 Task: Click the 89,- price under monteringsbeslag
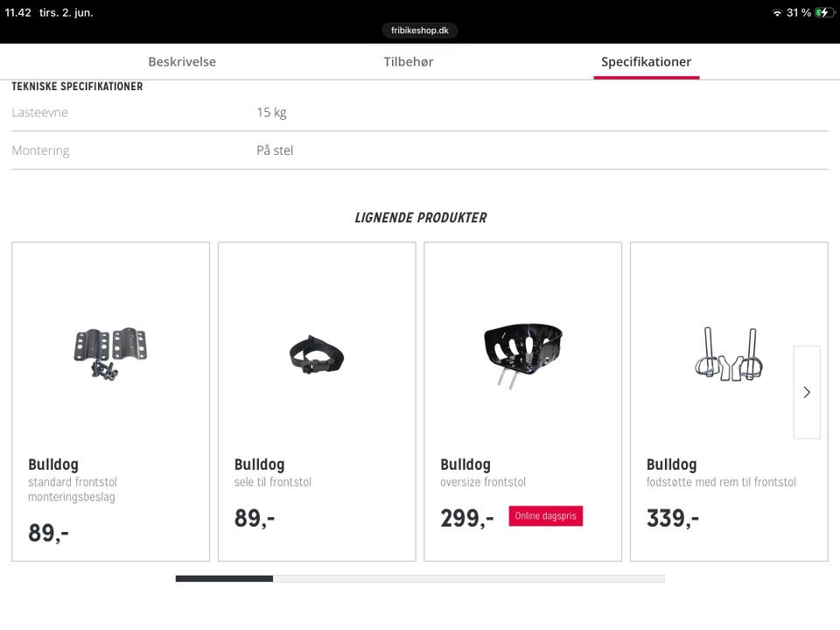click(48, 533)
